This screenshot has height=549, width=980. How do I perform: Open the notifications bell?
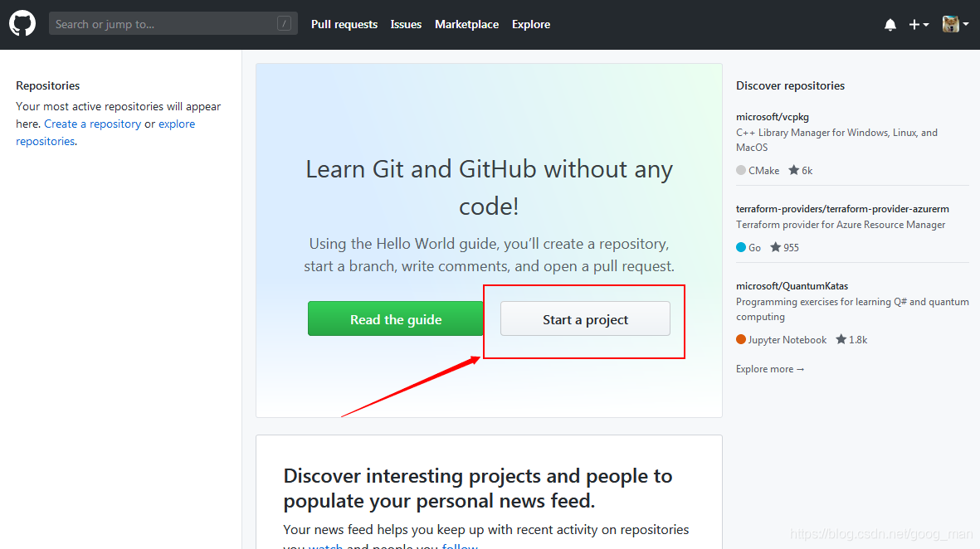coord(890,24)
